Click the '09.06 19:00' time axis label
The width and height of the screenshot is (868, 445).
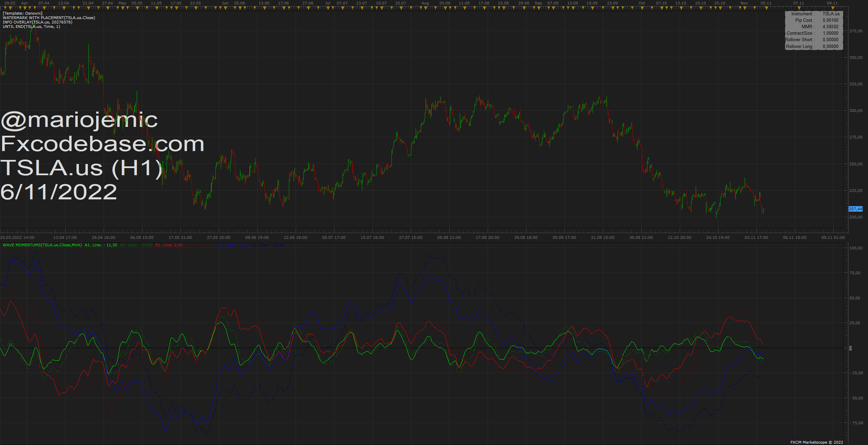pos(257,237)
